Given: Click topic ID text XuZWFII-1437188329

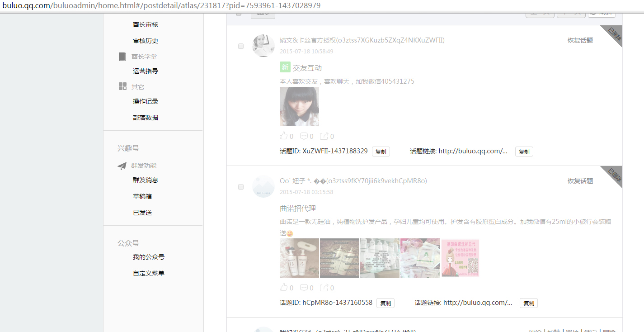Looking at the screenshot, I should coord(335,151).
